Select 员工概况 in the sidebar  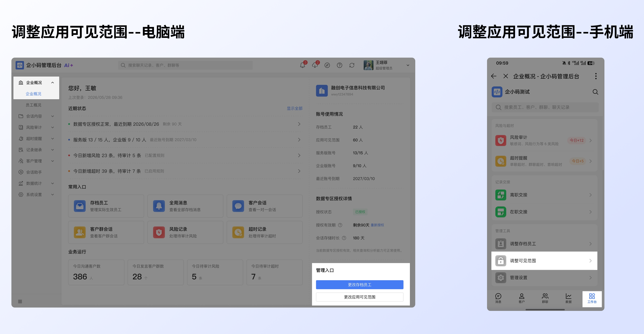(x=34, y=105)
